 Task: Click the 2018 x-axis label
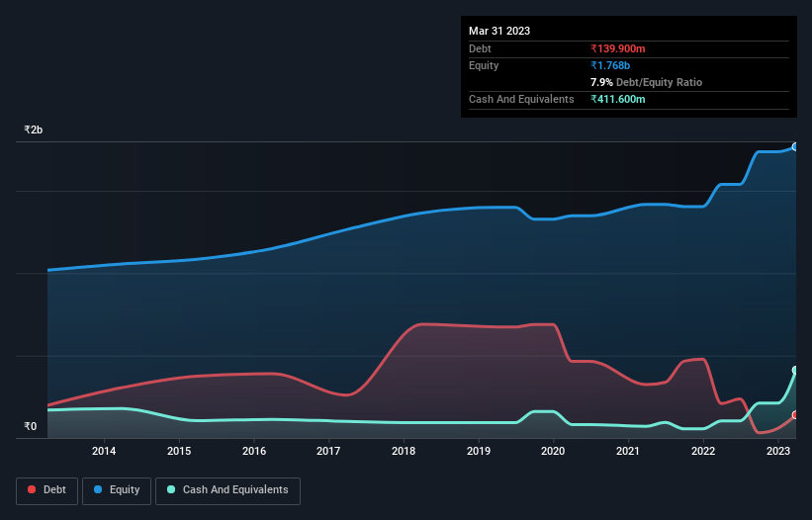tap(404, 451)
